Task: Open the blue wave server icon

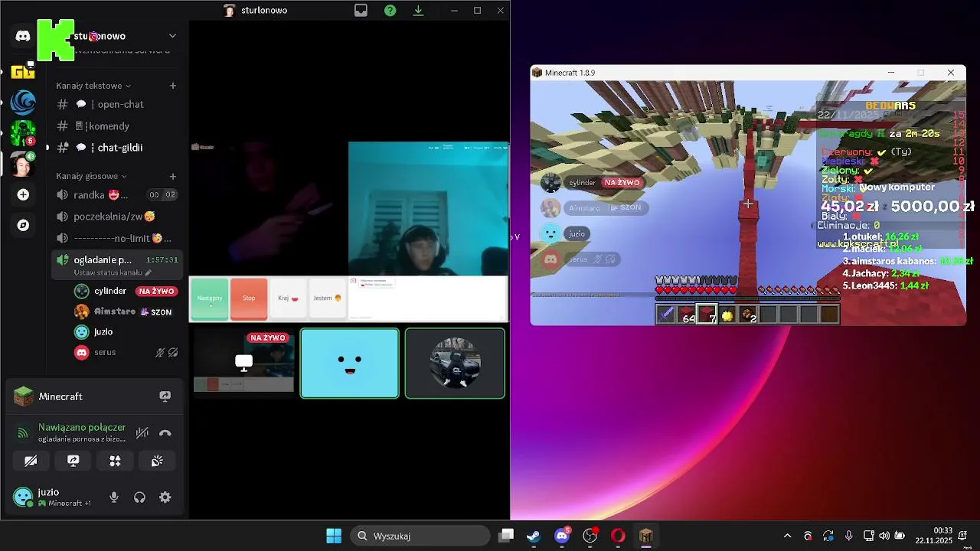Action: (23, 102)
